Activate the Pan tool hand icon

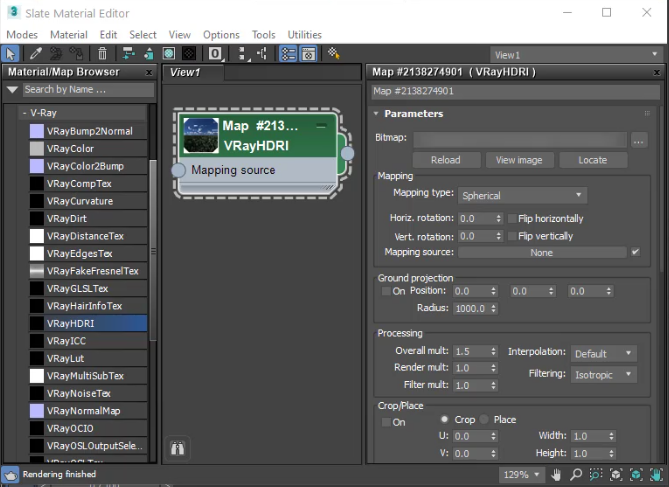[x=556, y=474]
